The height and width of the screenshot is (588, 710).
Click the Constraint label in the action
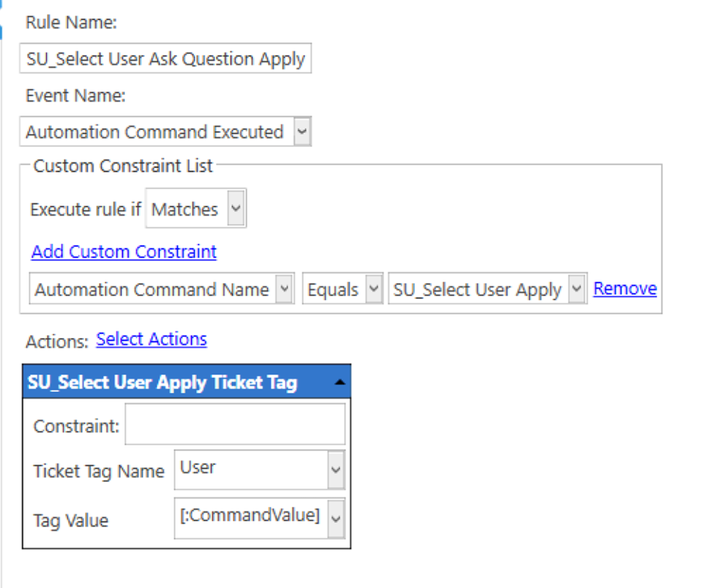coord(76,426)
